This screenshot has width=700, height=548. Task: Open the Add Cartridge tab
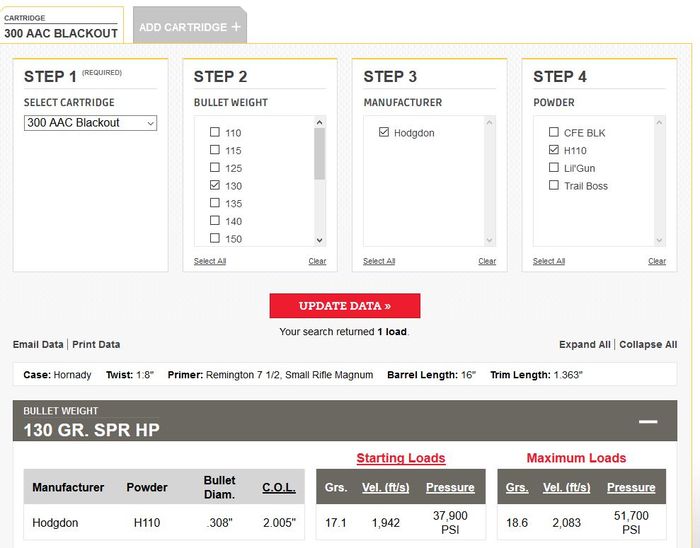point(183,27)
